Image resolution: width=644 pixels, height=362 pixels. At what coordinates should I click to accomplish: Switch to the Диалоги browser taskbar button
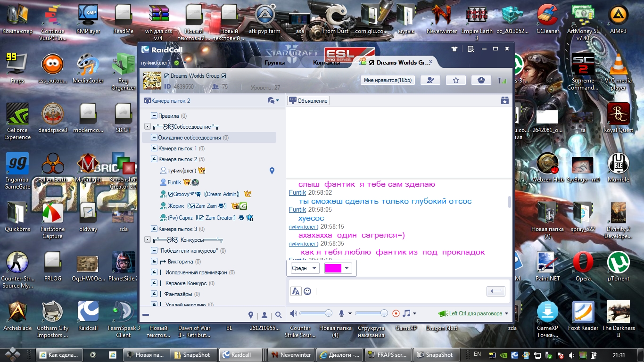pos(339,354)
